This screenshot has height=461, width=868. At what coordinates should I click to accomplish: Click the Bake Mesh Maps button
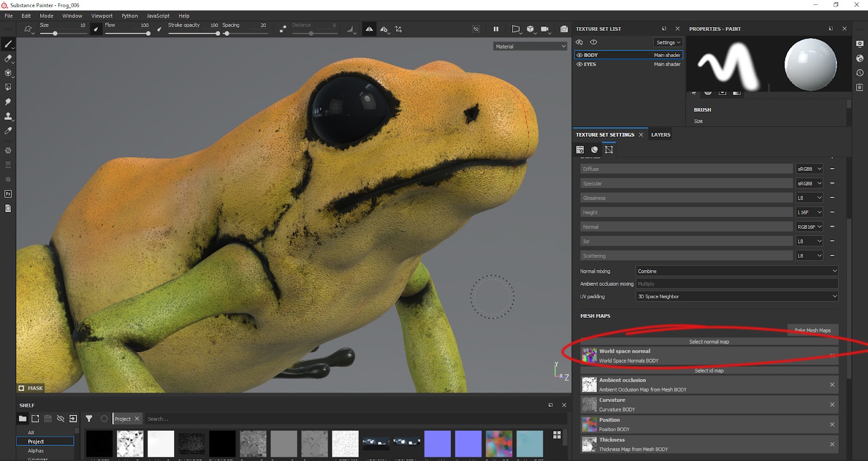pos(812,330)
